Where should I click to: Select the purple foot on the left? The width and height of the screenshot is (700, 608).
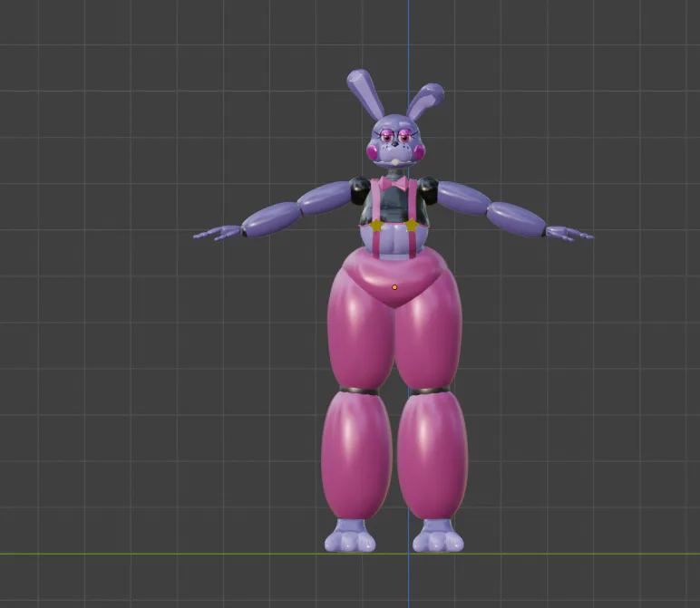click(x=350, y=536)
